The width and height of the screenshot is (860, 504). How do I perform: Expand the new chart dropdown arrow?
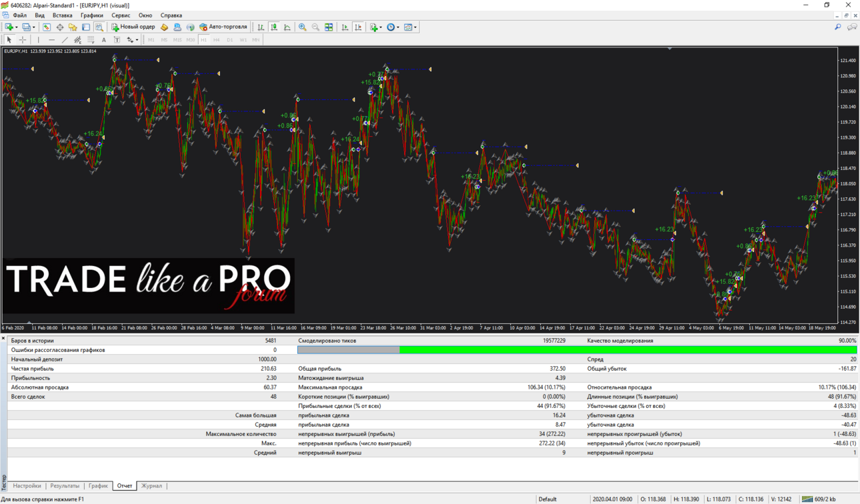click(17, 27)
